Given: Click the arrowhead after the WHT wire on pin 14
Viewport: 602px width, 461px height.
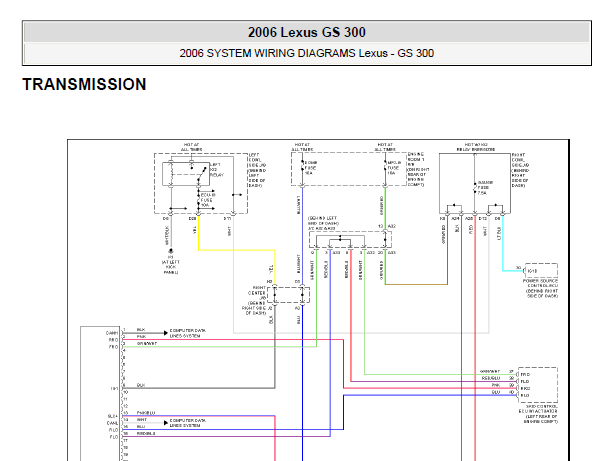Looking at the screenshot, I should click(166, 423).
